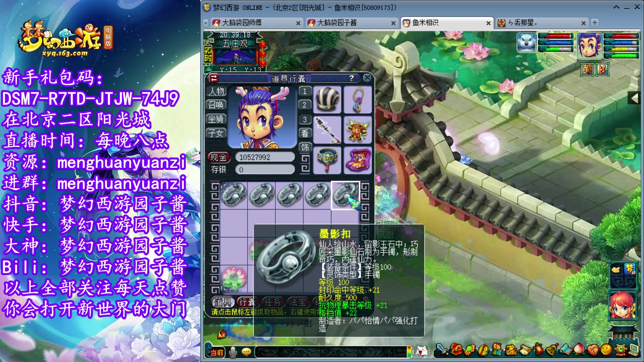This screenshot has width=644, height=362.
Task: Click the character red health bar
Action: click(x=621, y=36)
